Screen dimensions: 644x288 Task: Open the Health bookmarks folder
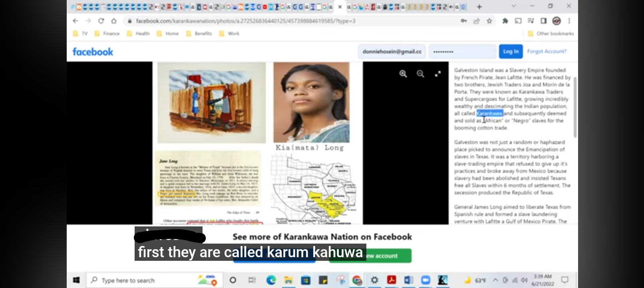tap(139, 34)
